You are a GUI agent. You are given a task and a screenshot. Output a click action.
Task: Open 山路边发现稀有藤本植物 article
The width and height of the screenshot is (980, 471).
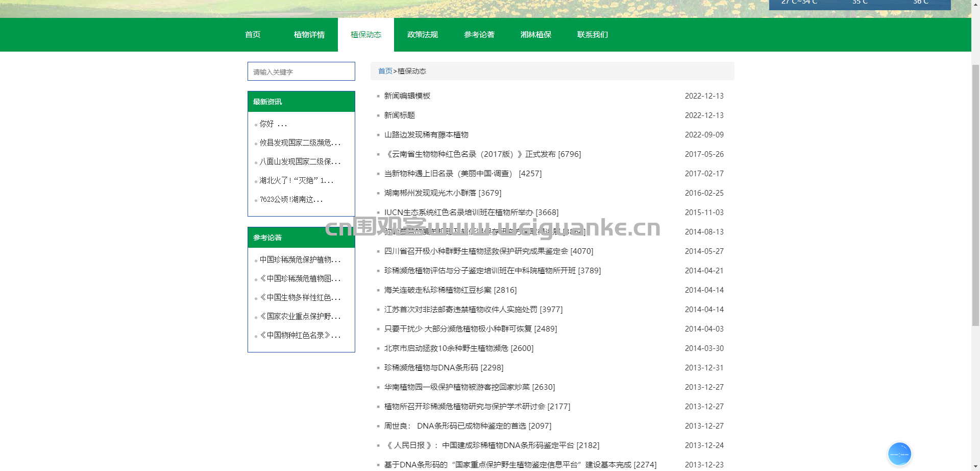(426, 135)
